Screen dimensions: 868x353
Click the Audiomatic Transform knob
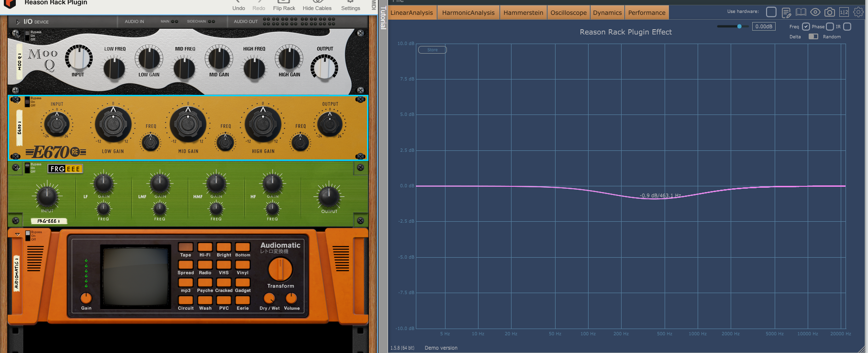280,270
